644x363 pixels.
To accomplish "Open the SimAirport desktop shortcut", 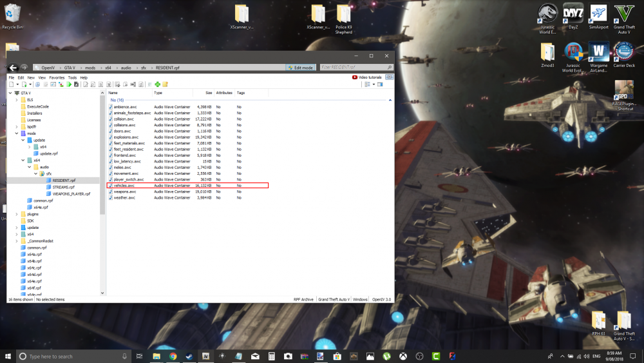I will pos(598,17).
